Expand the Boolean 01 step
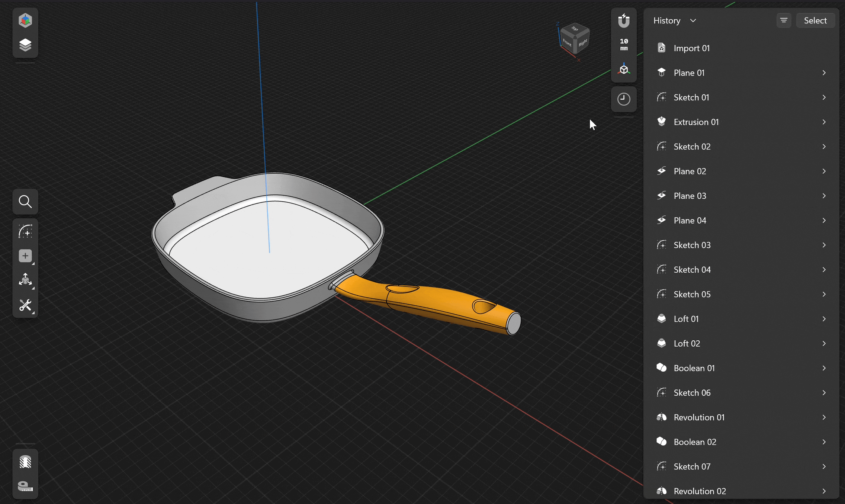Viewport: 845px width, 504px height. tap(824, 368)
